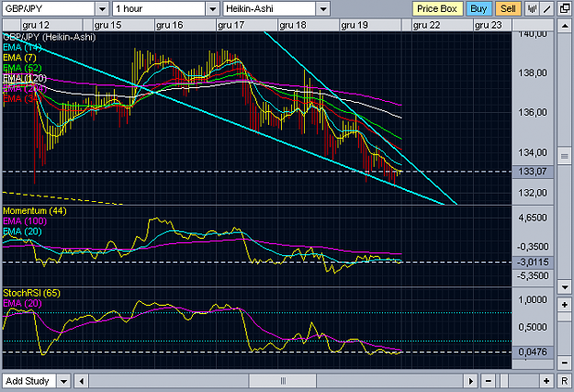Click the 138,00 price axis label
This screenshot has width=574, height=392.
tap(533, 73)
